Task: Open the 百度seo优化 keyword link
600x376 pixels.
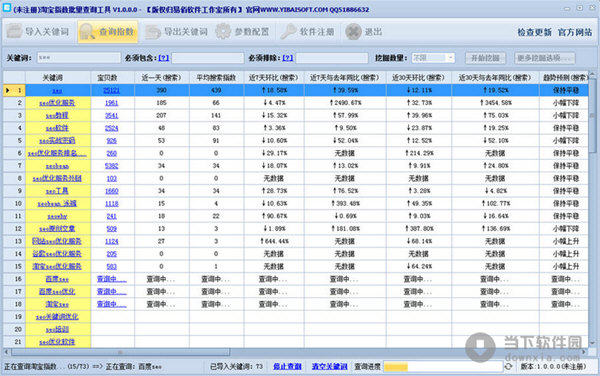Action: [x=57, y=292]
